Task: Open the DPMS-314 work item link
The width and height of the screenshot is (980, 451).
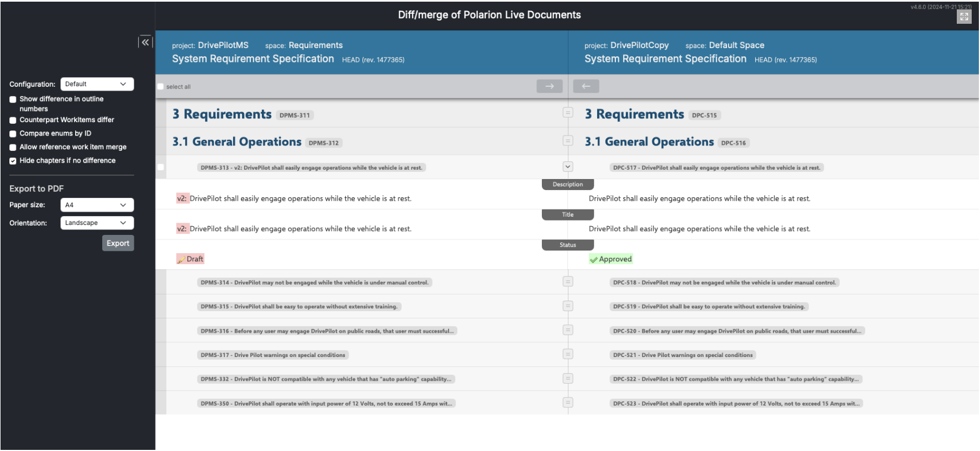Action: 314,282
